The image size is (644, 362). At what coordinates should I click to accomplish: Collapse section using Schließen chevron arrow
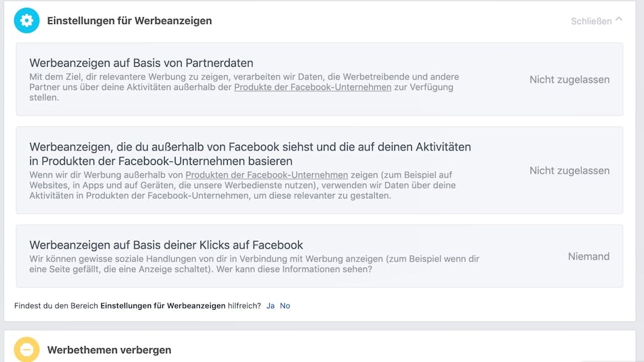pos(619,20)
